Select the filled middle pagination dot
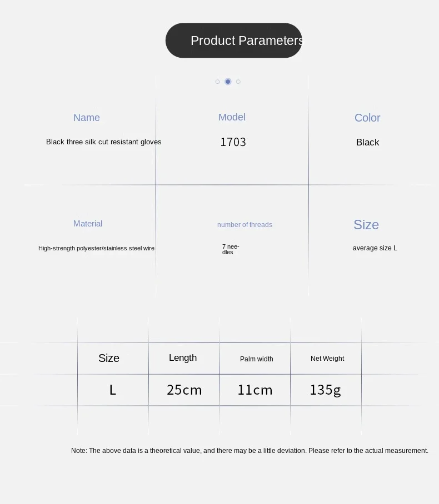Screen dimensions: 439x504 point(228,82)
